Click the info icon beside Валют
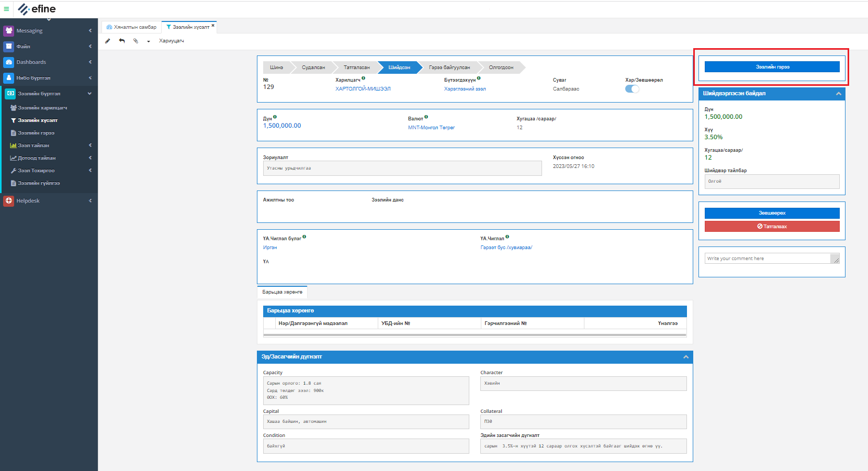Image resolution: width=868 pixels, height=471 pixels. coord(426,117)
